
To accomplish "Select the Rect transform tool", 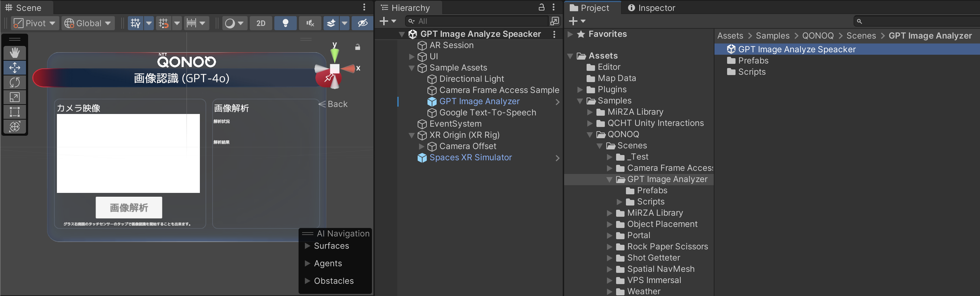I will pyautogui.click(x=15, y=112).
